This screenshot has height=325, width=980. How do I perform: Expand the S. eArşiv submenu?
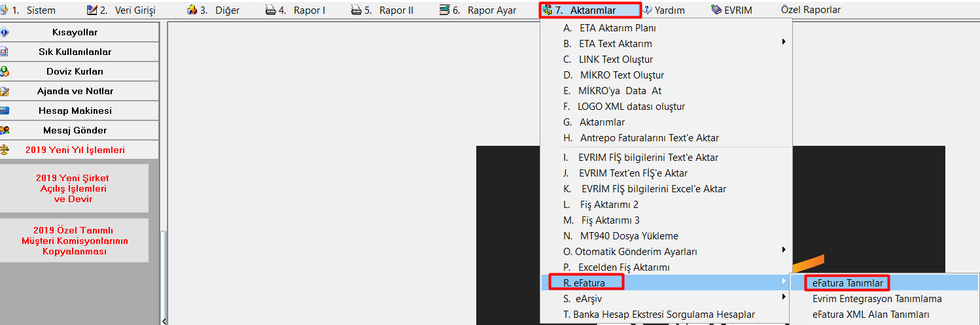tap(666, 299)
